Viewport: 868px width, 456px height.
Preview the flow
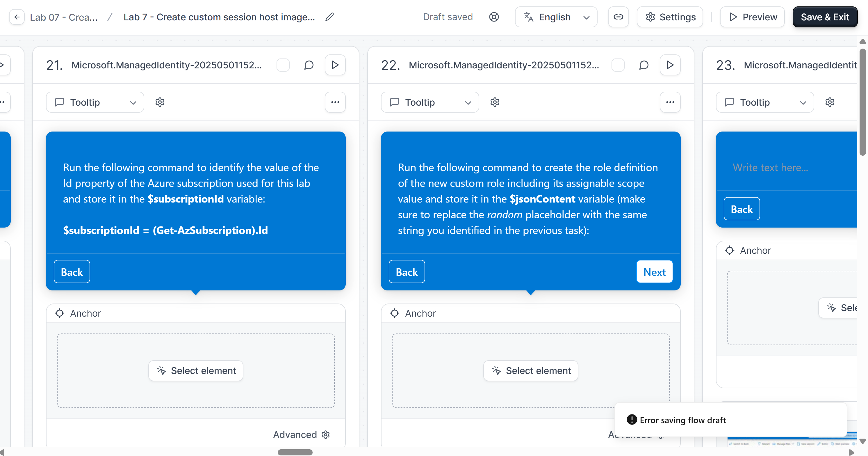(x=752, y=17)
